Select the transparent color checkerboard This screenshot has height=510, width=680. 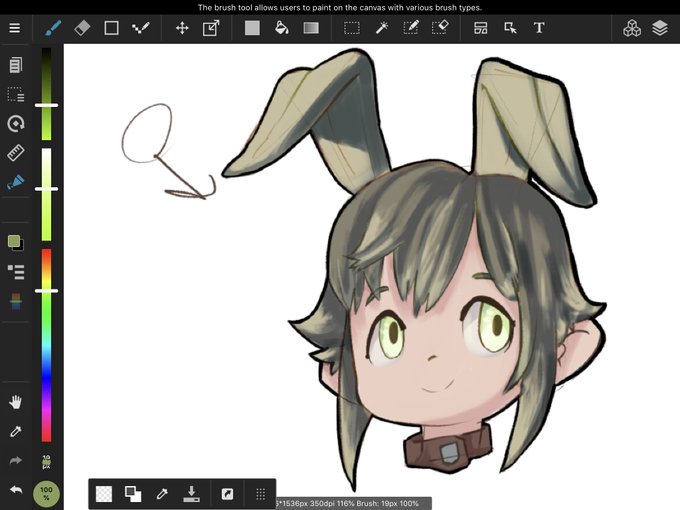coord(104,494)
